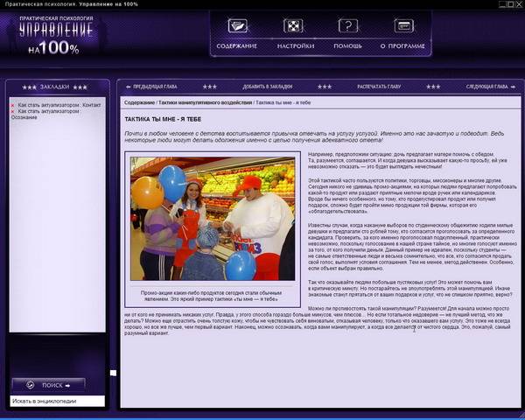Open the О программе icon
This screenshot has height=420, width=525.
click(402, 26)
